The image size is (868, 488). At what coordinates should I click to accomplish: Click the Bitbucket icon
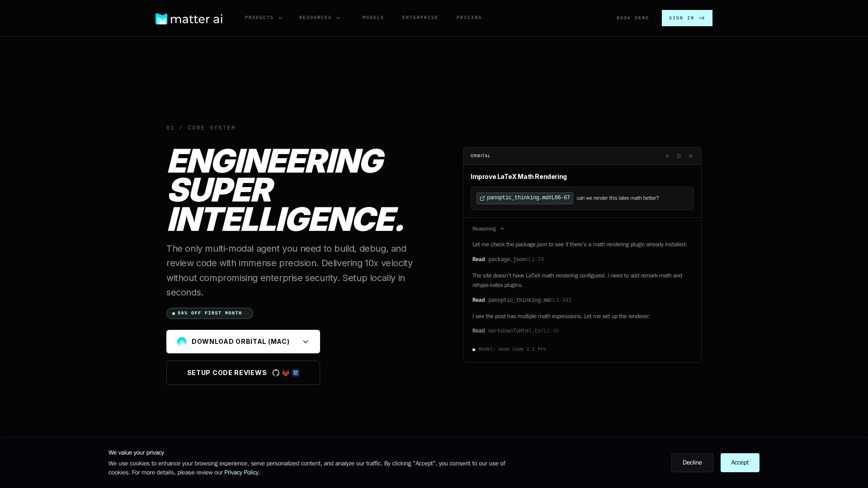296,373
